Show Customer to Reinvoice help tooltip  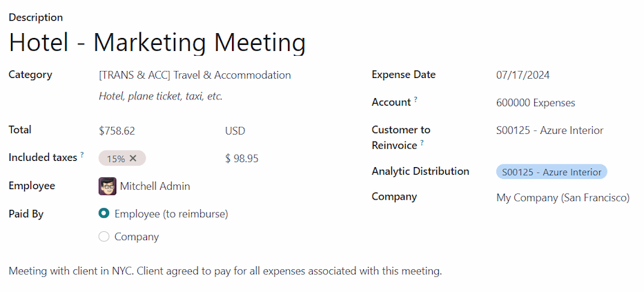coord(422,143)
